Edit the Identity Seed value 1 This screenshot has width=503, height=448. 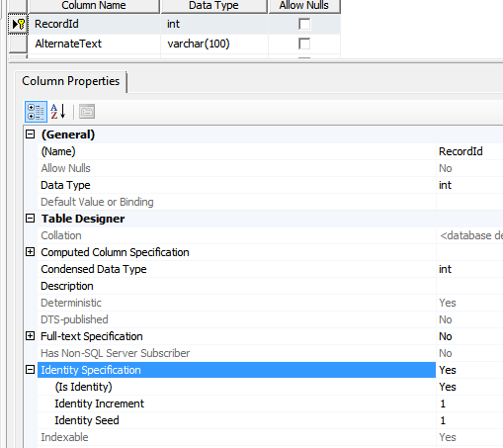[469, 420]
